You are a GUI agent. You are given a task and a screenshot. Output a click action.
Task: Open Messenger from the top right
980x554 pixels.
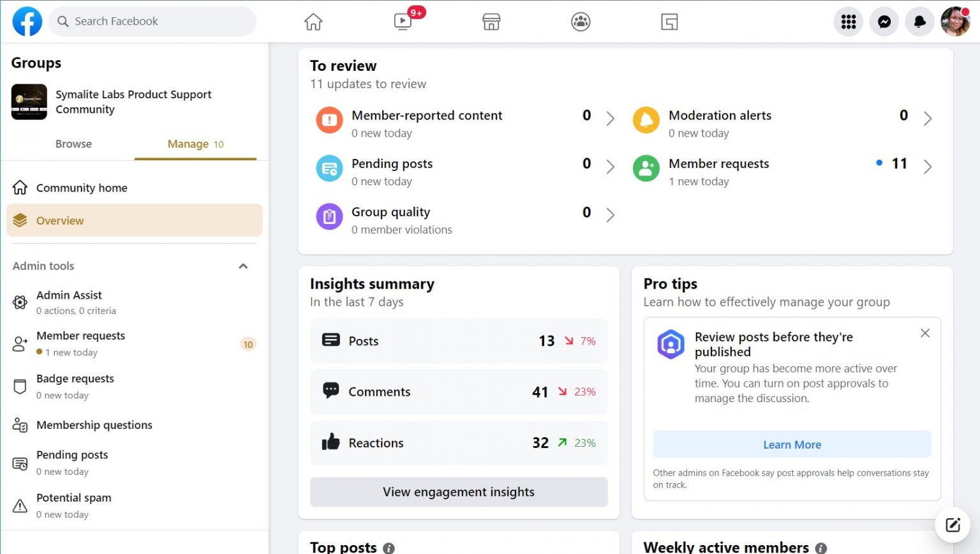pos(884,21)
